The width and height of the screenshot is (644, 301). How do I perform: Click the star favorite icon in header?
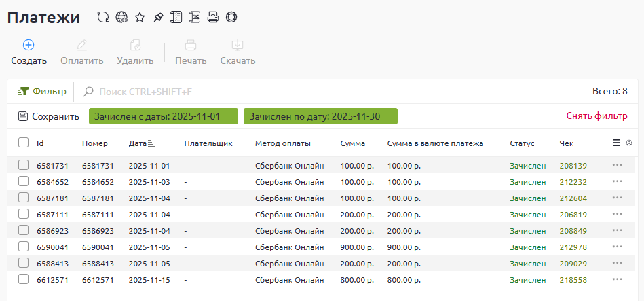(x=140, y=18)
